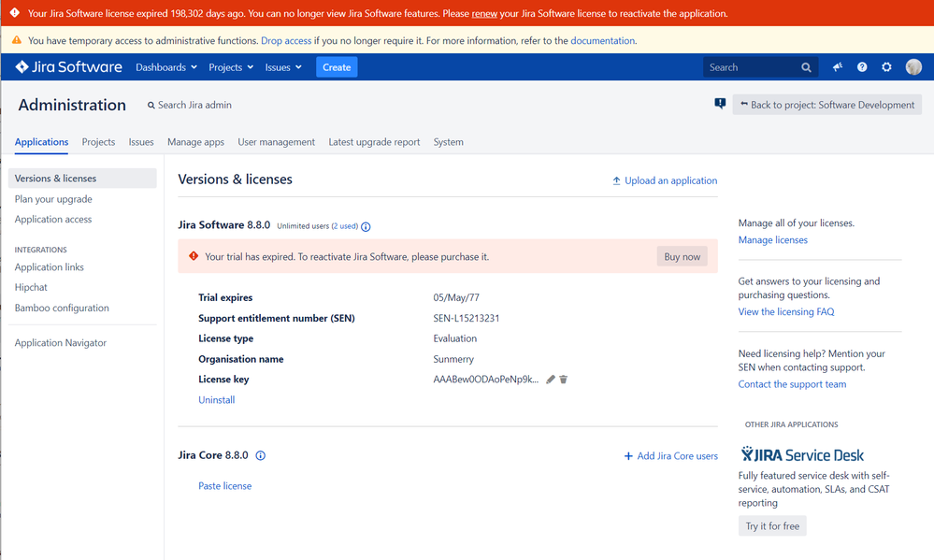Click Drop access link in warning banner
Image resolution: width=934 pixels, height=560 pixels.
coord(286,40)
